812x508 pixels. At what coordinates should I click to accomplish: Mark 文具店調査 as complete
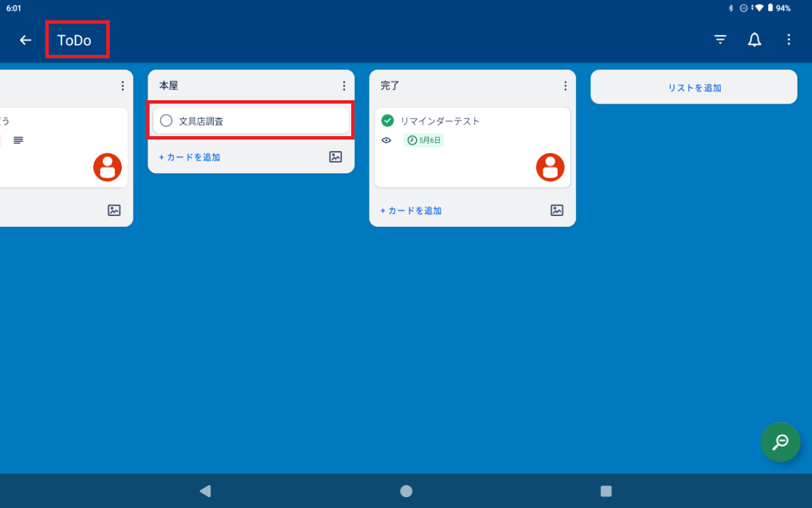coord(166,120)
